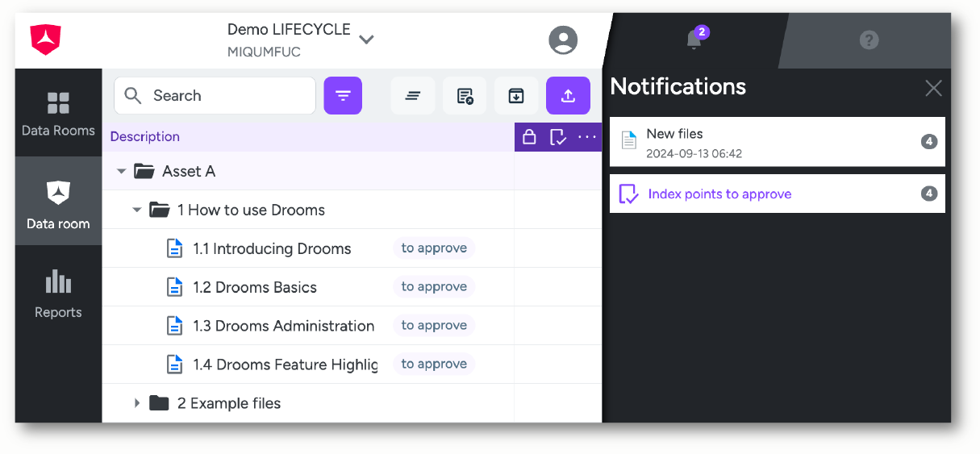Go to Data Rooms in sidebar
The width and height of the screenshot is (980, 454).
point(58,113)
